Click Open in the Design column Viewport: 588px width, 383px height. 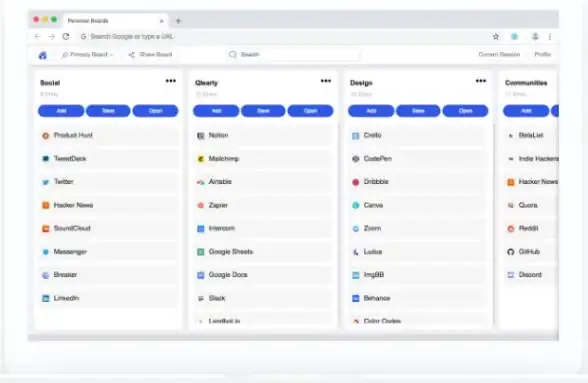coord(465,111)
